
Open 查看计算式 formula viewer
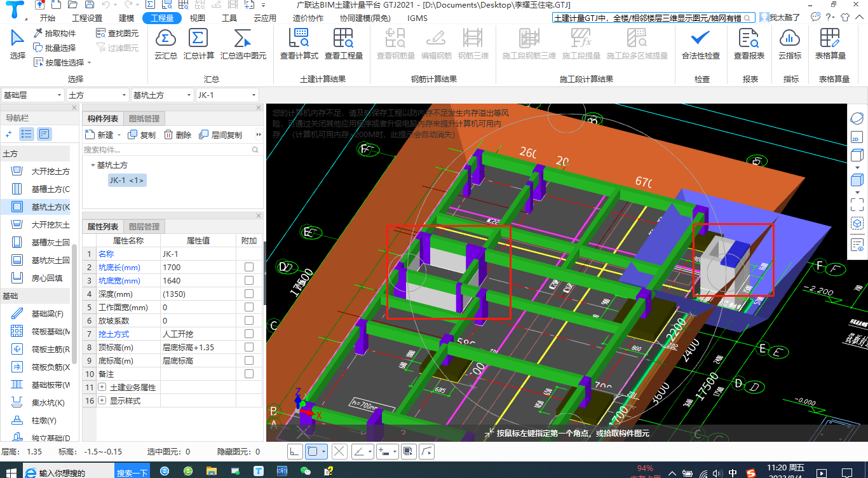point(299,44)
